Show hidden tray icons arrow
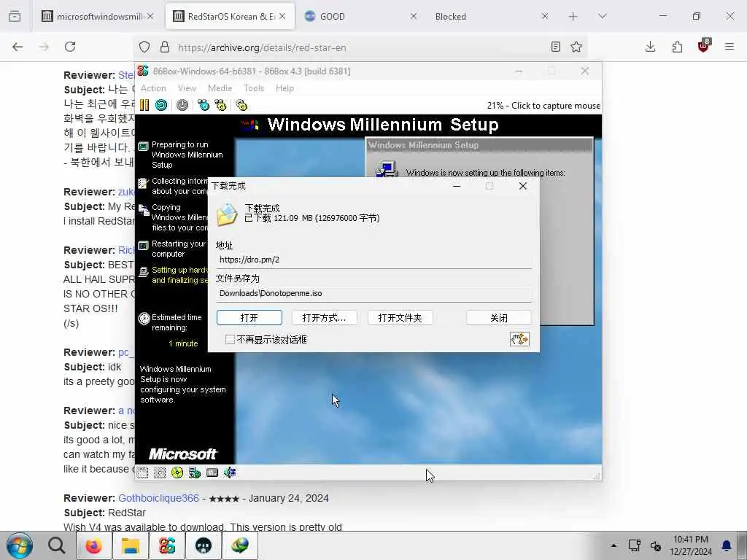This screenshot has height=560, width=747. coord(614,545)
